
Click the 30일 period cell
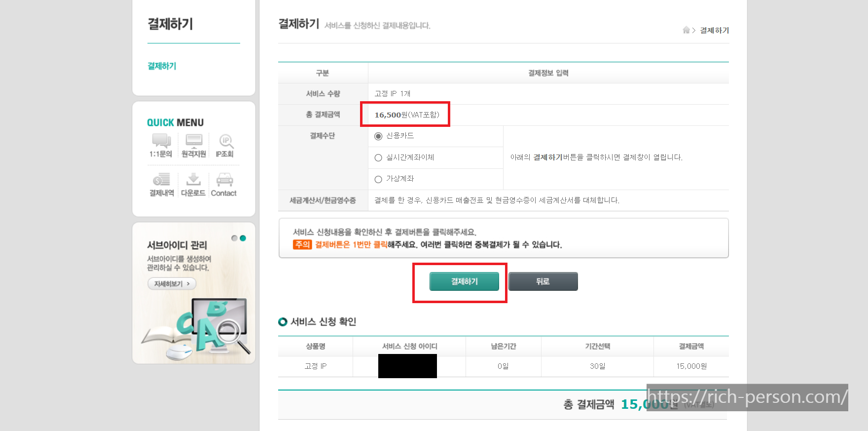(x=597, y=366)
